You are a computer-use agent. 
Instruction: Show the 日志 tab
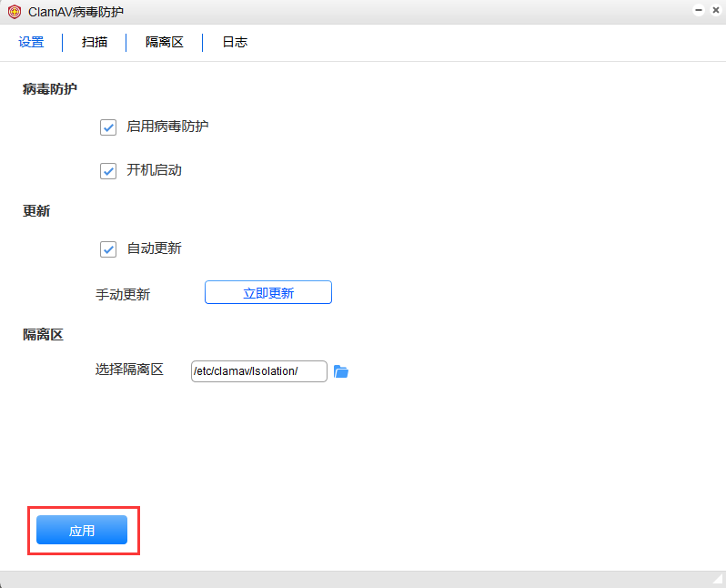[x=235, y=42]
